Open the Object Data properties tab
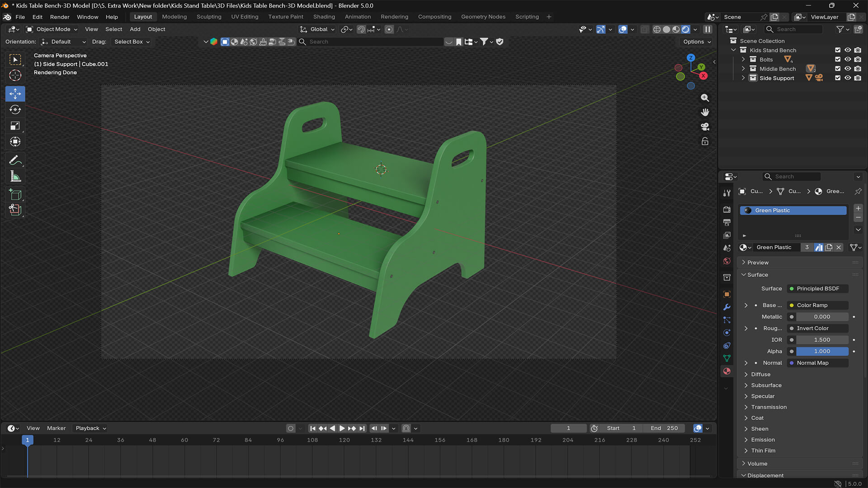868x488 pixels. point(726,358)
